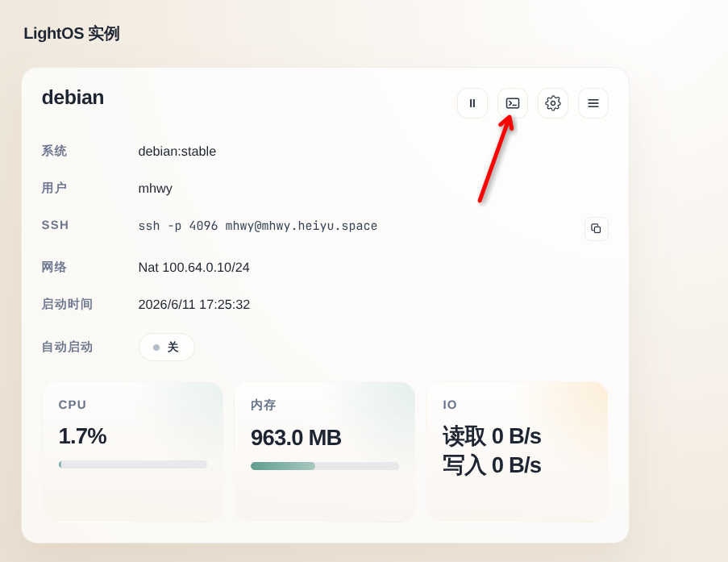Click the 读取 0 B/s value
The image size is (728, 562).
pyautogui.click(x=492, y=436)
